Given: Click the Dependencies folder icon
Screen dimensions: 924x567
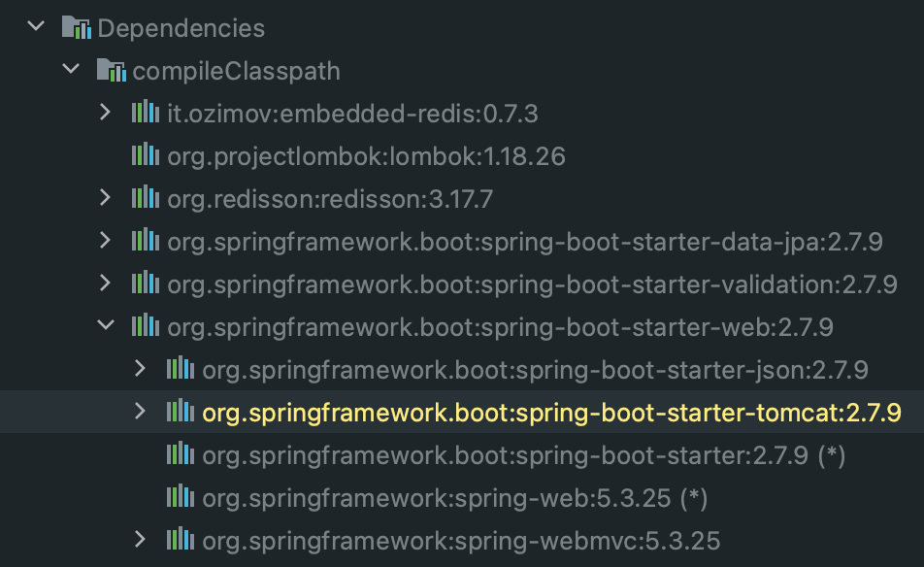Looking at the screenshot, I should 77,27.
